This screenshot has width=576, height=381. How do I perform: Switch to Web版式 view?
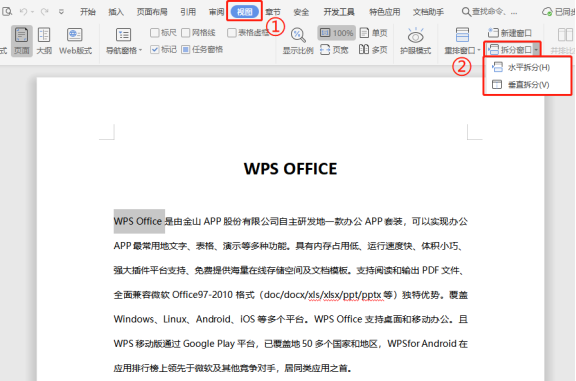pyautogui.click(x=75, y=40)
